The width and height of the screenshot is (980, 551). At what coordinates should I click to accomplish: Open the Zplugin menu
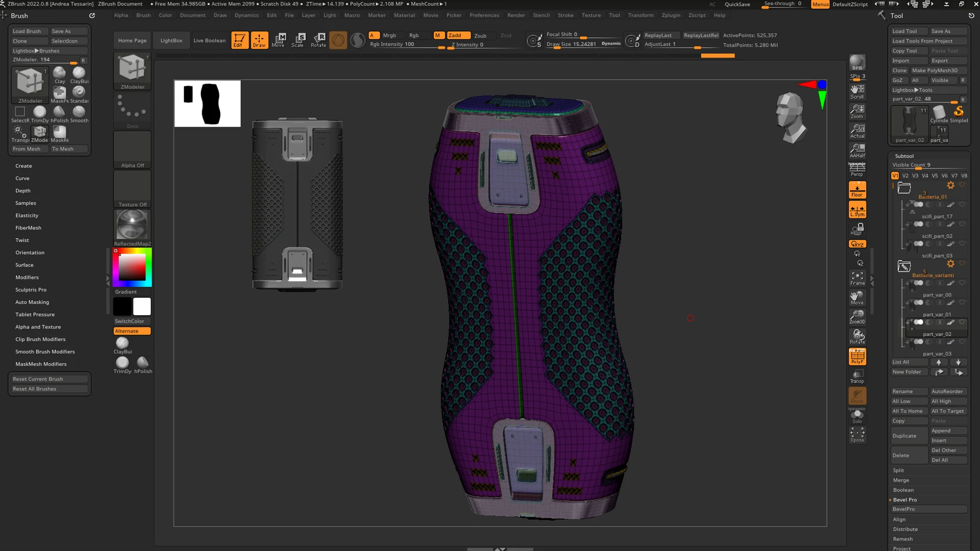[671, 15]
